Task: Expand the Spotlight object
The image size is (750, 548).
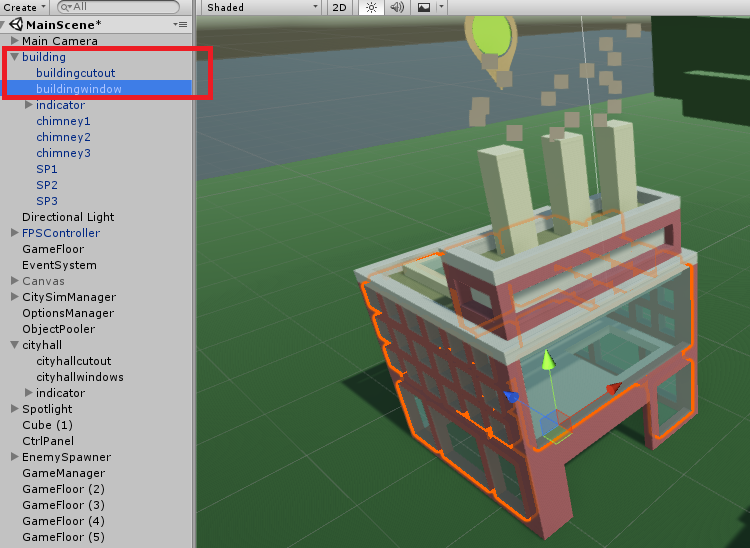Action: (x=14, y=409)
